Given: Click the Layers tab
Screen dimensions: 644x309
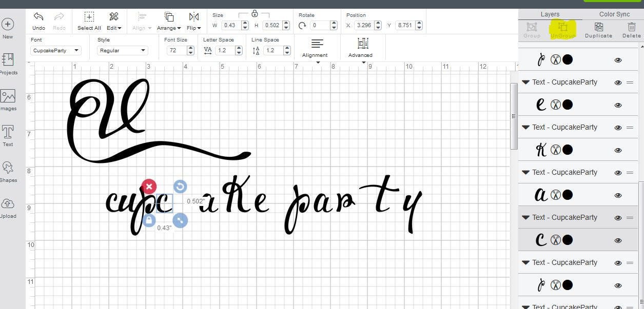Looking at the screenshot, I should 550,14.
